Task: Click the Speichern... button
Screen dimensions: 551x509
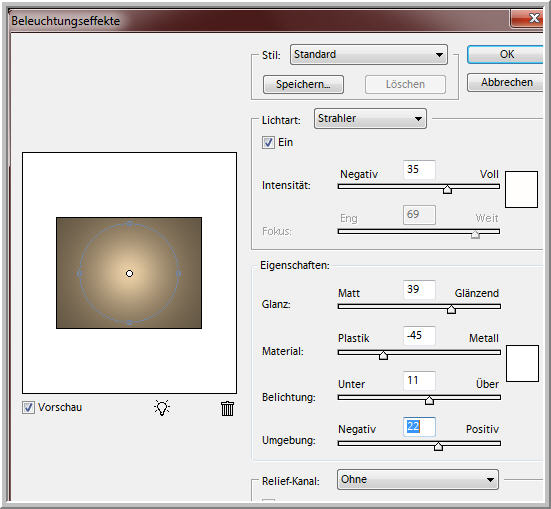Action: [x=303, y=84]
